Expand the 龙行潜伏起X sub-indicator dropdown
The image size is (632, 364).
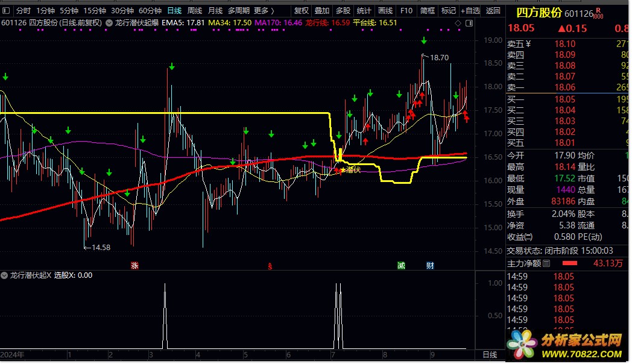coord(5,275)
